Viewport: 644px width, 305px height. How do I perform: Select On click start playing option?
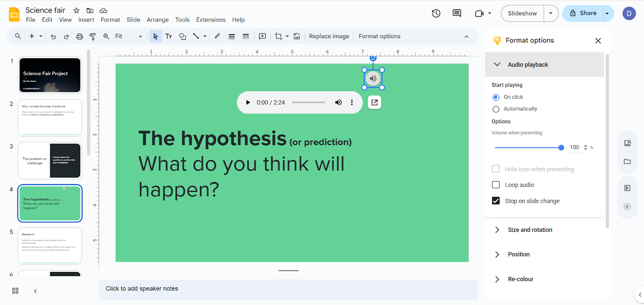(x=496, y=97)
